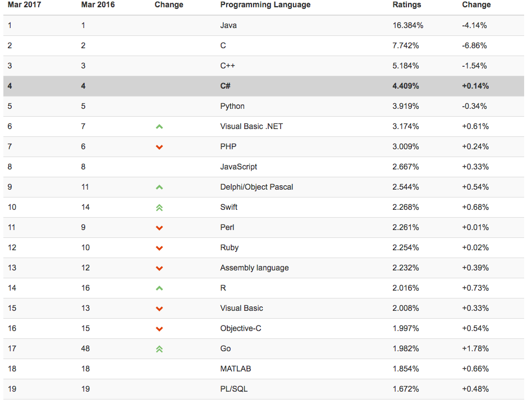Image resolution: width=532 pixels, height=404 pixels.
Task: Click the green up arrow for Visual Basic .NET
Action: pyautogui.click(x=159, y=127)
